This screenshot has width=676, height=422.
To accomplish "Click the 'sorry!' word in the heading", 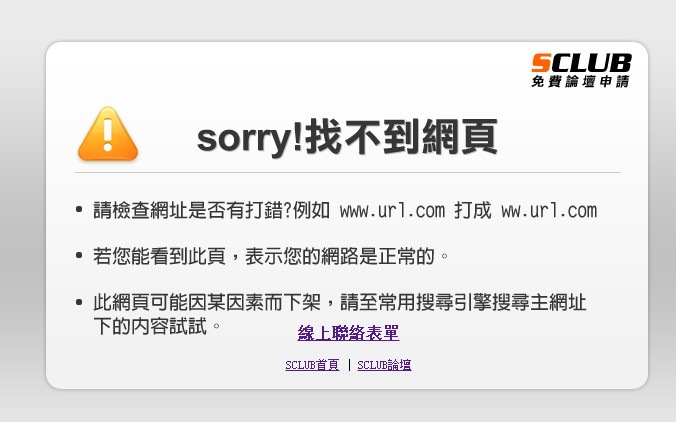I will tap(250, 138).
